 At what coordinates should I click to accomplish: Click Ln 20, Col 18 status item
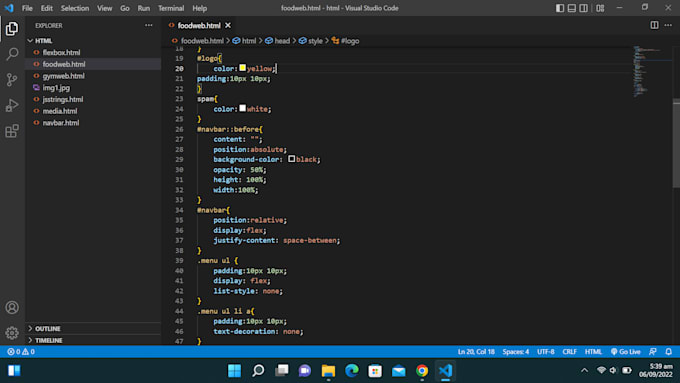tap(476, 352)
